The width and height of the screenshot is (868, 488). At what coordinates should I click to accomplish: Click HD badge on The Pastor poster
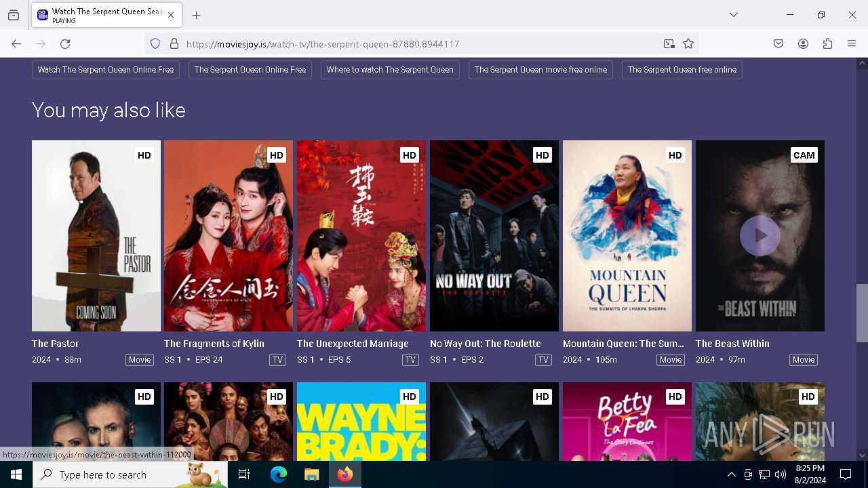144,155
